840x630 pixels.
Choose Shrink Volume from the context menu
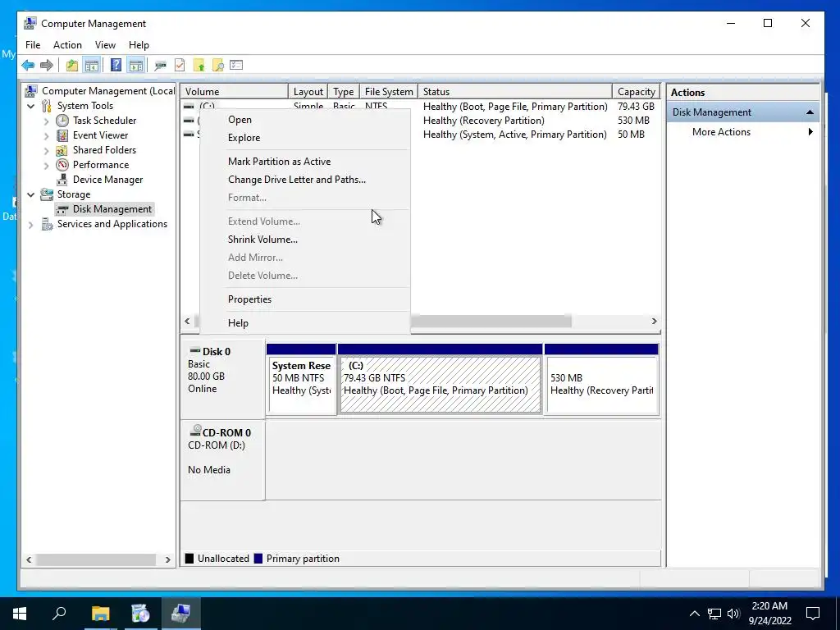(x=304, y=240)
